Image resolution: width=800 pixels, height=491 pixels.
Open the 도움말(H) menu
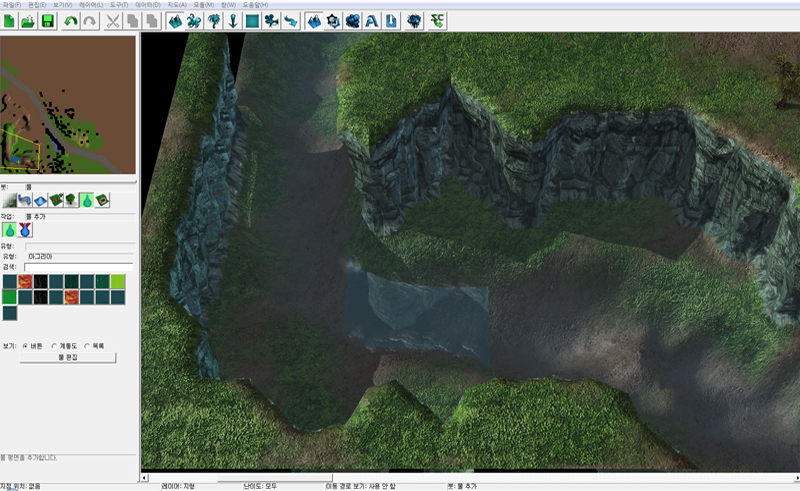[255, 5]
